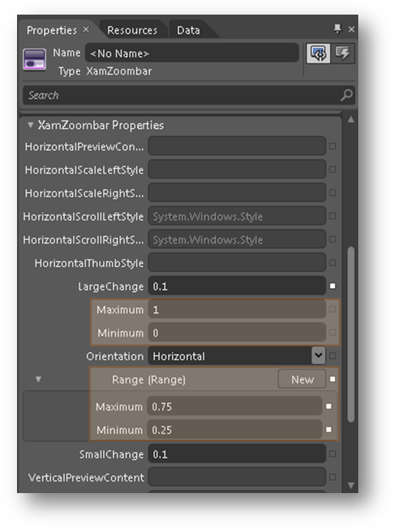Click the HorizontalScaleRightStyle value field
Screen dimensions: 415x532
(x=237, y=192)
